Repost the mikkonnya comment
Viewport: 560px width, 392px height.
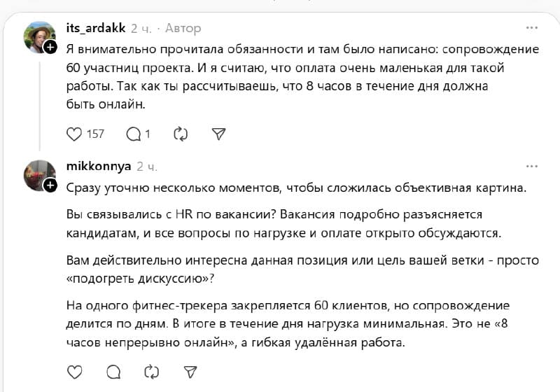tap(151, 372)
